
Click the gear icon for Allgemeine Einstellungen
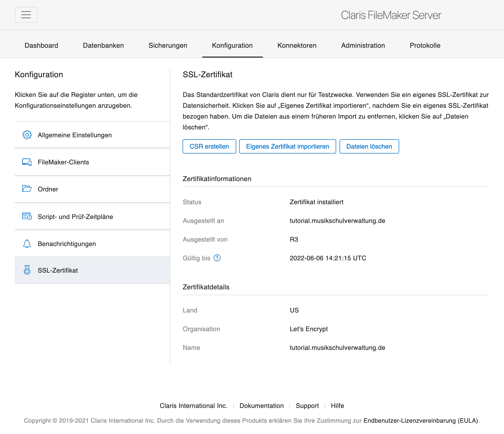27,135
